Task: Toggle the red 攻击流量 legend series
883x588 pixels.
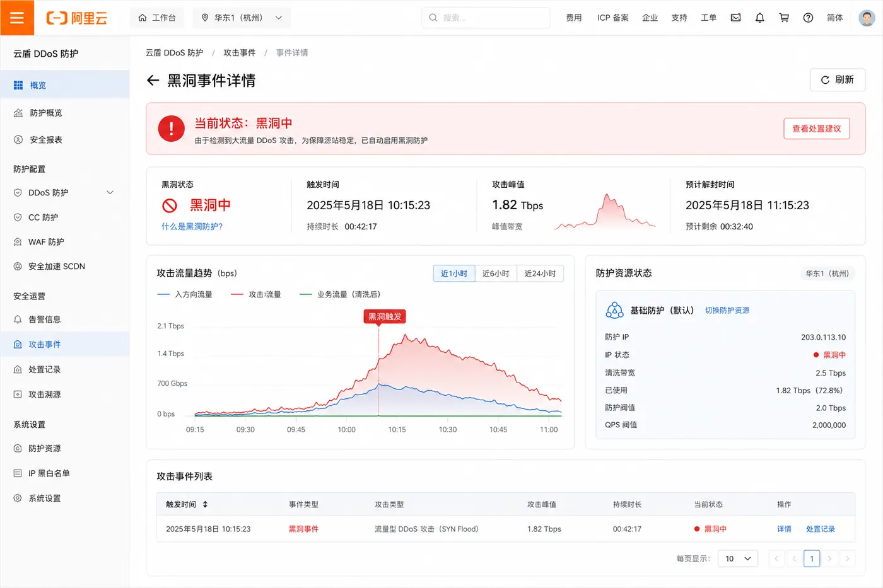Action: (x=256, y=294)
